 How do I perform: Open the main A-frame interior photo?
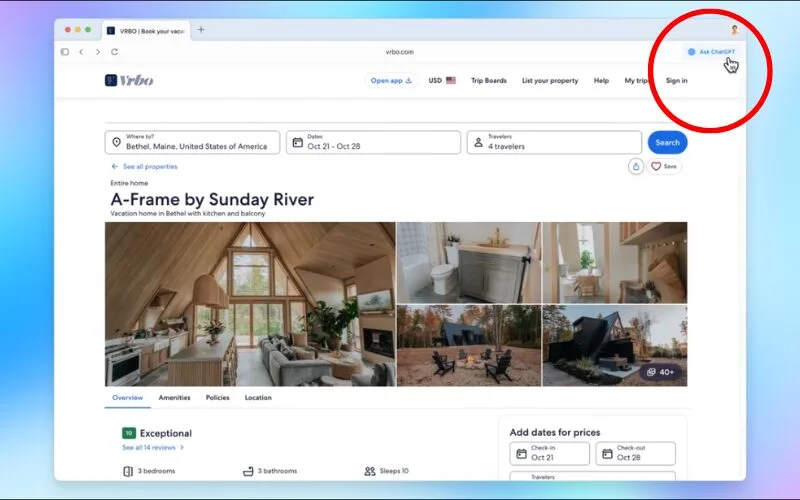click(250, 304)
